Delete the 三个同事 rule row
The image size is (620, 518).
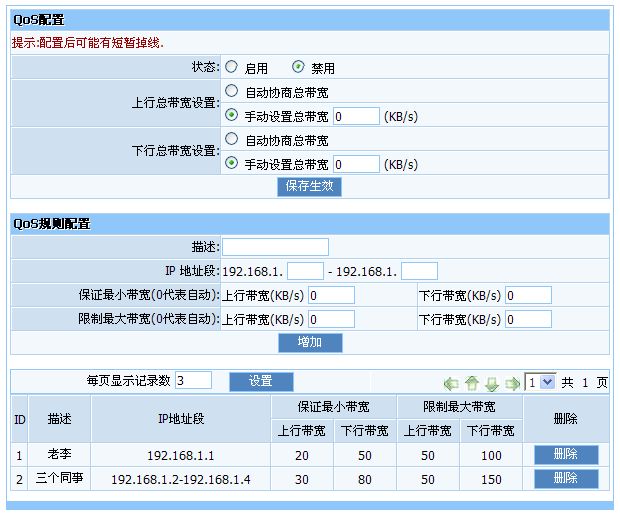tap(566, 479)
